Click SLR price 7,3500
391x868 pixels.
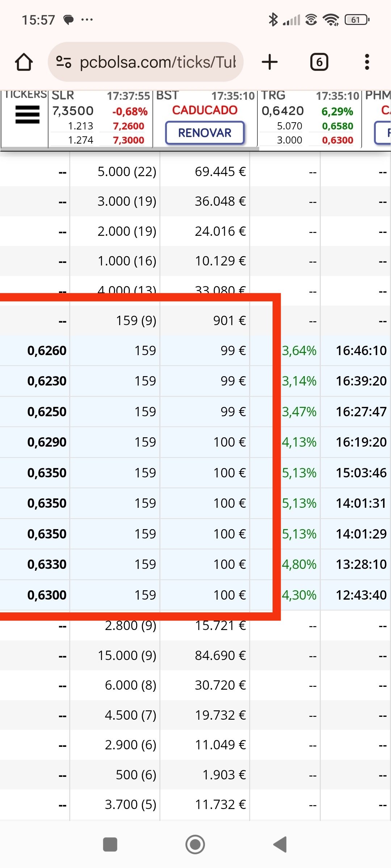point(73,111)
